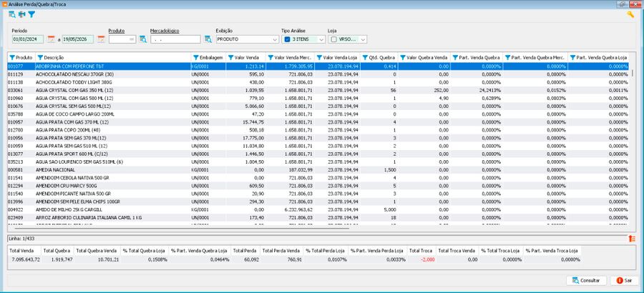Open calendar for start date 01/01/2024
The height and width of the screenshot is (293, 644).
(x=51, y=39)
